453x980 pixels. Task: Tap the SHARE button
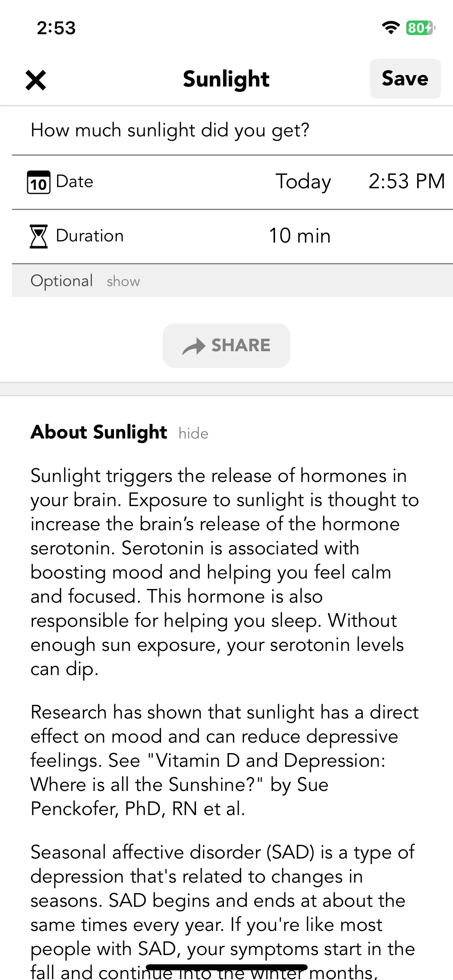point(226,346)
